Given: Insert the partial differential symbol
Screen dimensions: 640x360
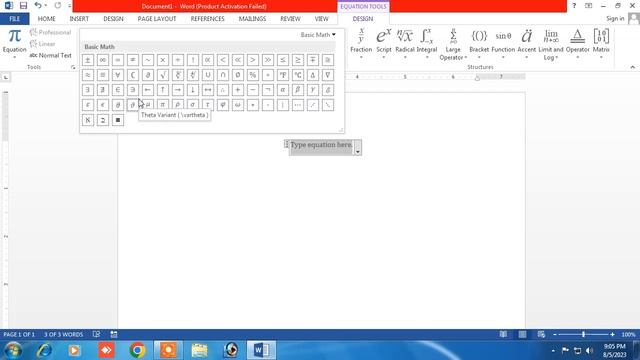Looking at the screenshot, I should 148,75.
